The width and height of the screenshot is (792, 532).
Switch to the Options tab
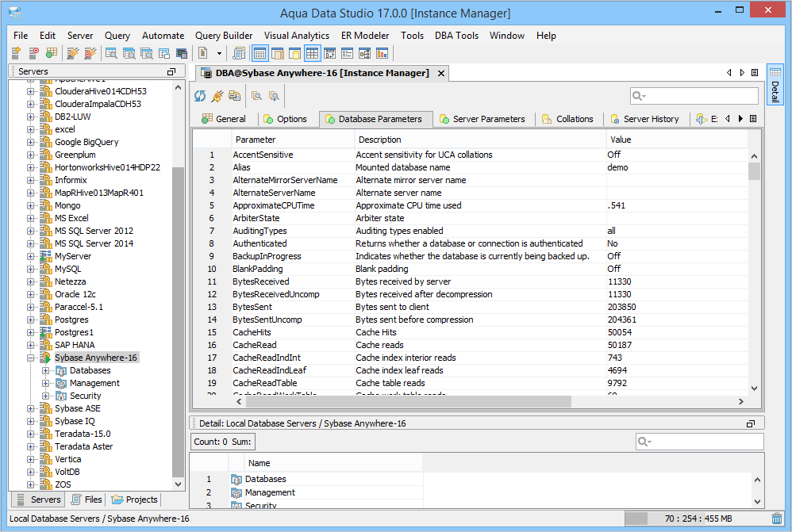coord(286,119)
